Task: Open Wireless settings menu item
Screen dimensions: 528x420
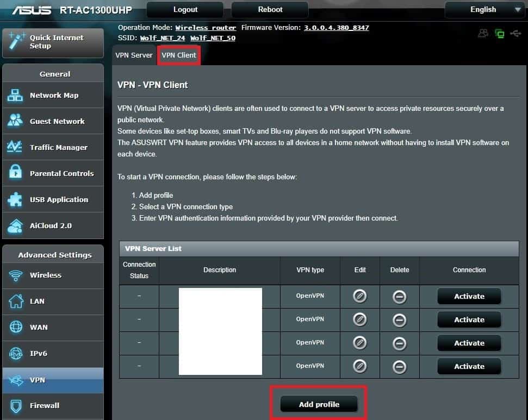Action: click(x=53, y=275)
